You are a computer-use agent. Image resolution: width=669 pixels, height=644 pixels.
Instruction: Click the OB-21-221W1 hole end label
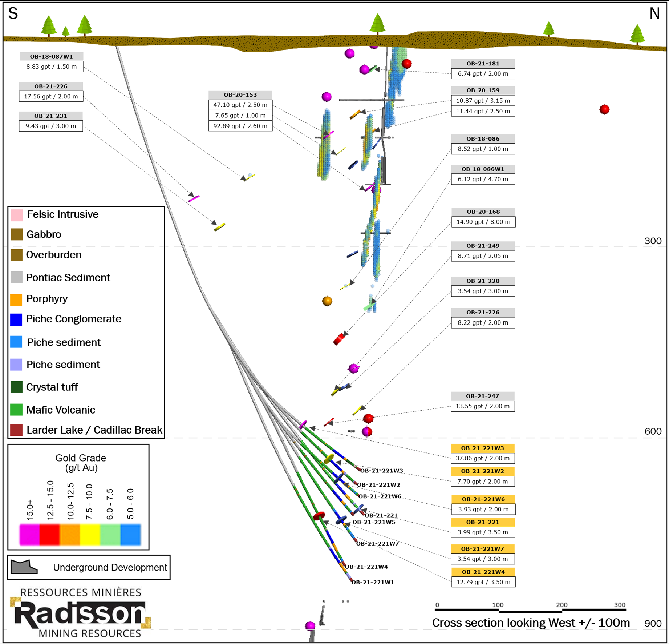(x=373, y=582)
